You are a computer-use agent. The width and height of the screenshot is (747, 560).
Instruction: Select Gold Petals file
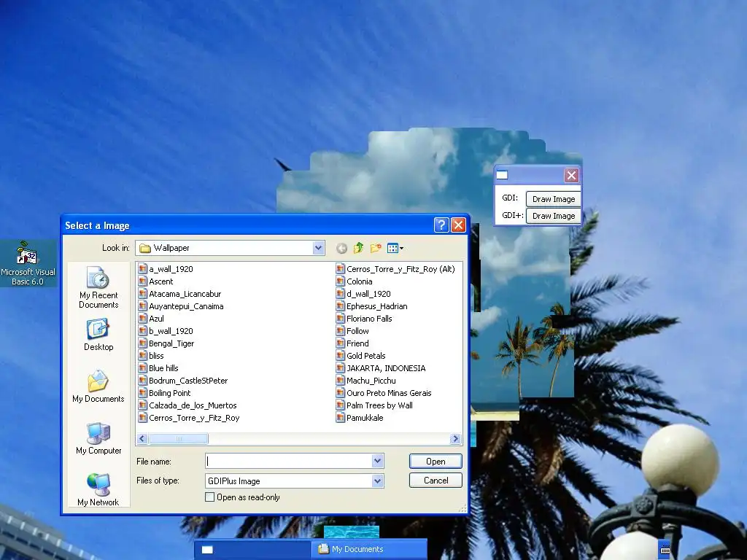[x=360, y=356]
